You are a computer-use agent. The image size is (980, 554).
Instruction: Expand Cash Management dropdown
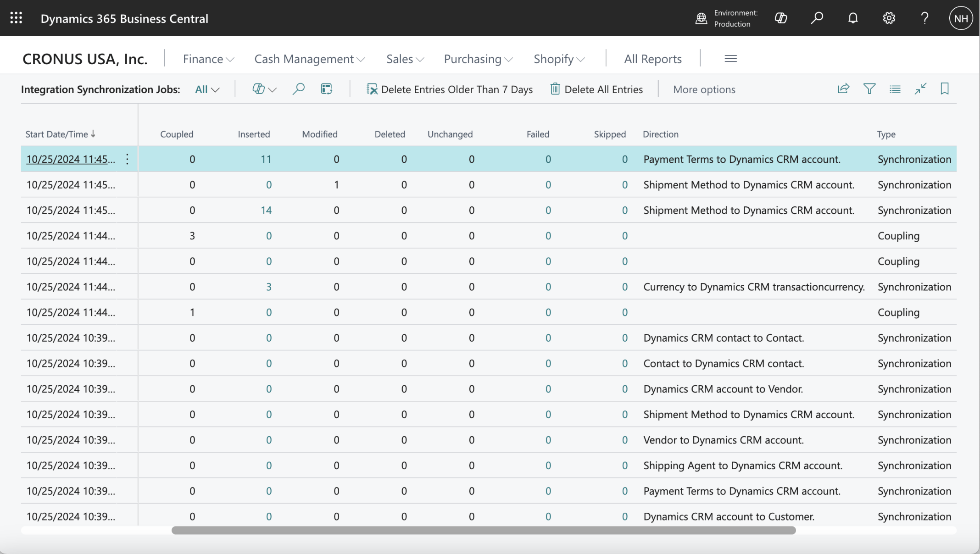pyautogui.click(x=309, y=59)
